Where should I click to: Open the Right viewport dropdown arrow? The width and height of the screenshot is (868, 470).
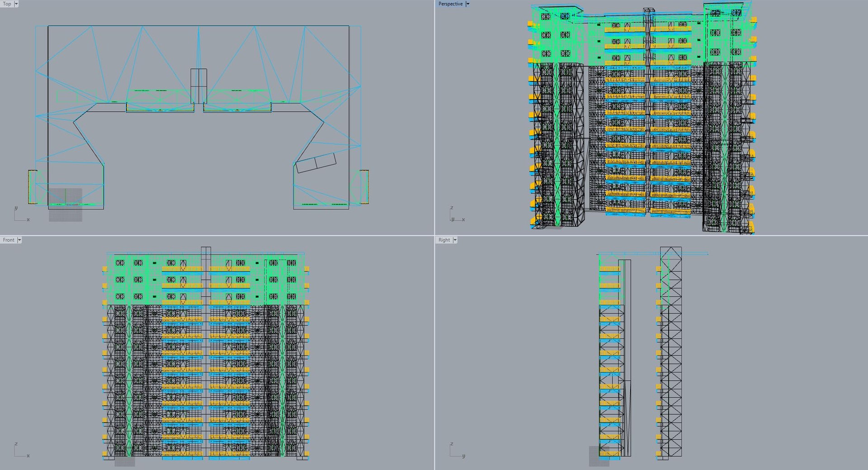tap(455, 240)
